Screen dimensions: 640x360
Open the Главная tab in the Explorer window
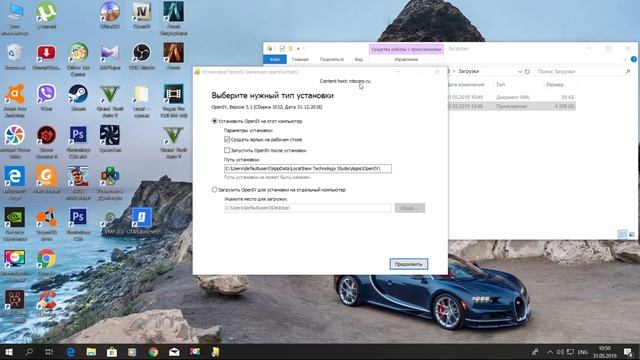point(300,60)
